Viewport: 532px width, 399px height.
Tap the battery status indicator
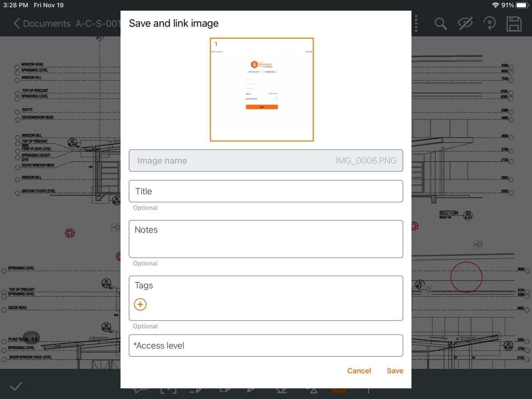(522, 5)
